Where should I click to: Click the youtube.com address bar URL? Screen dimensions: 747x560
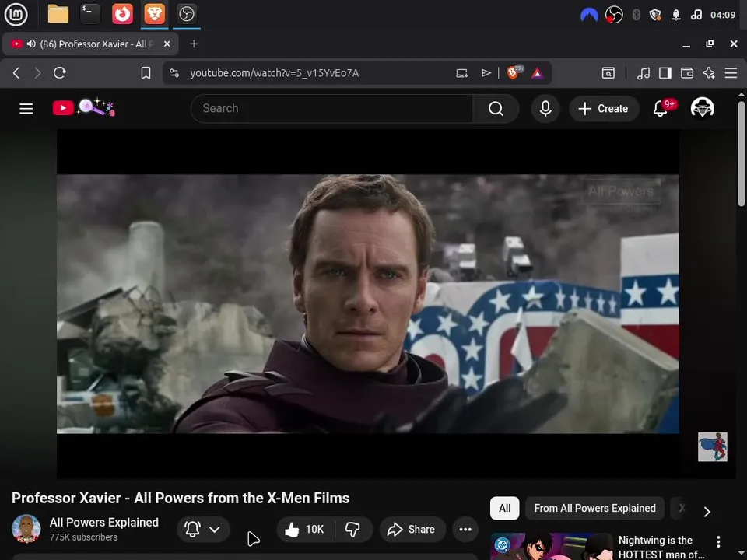coord(275,73)
